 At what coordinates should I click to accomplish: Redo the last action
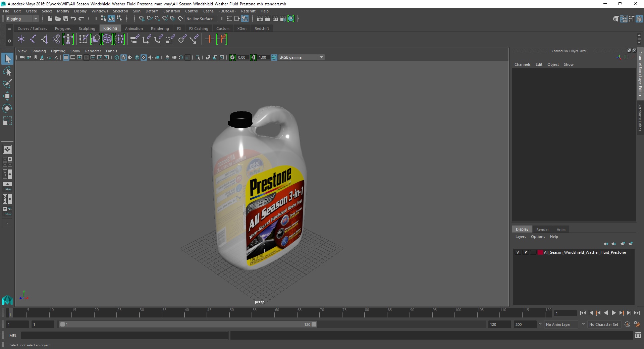81,19
